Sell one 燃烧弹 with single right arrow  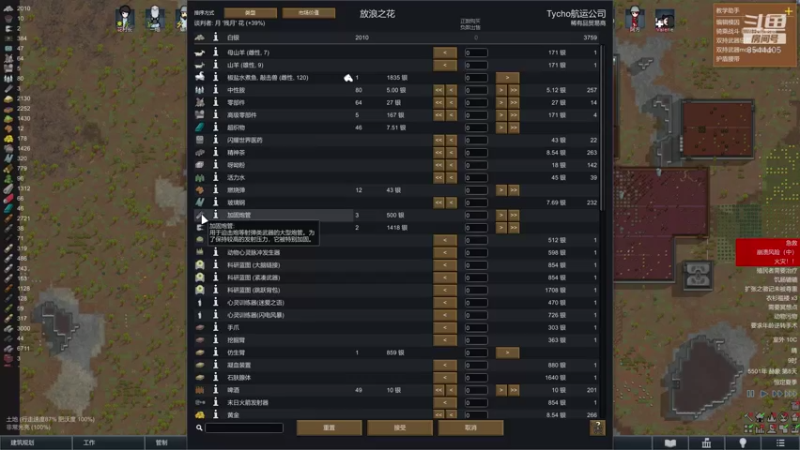[x=502, y=190]
